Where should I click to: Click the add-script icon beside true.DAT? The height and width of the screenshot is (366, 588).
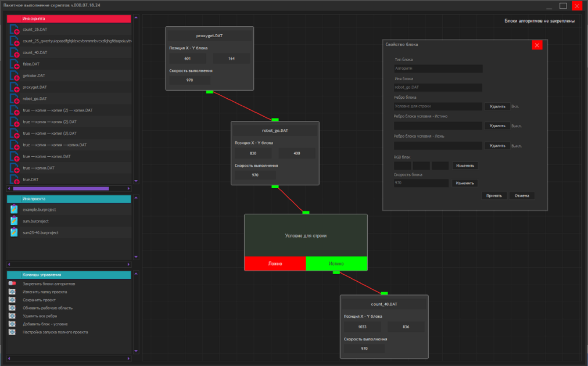pos(15,180)
